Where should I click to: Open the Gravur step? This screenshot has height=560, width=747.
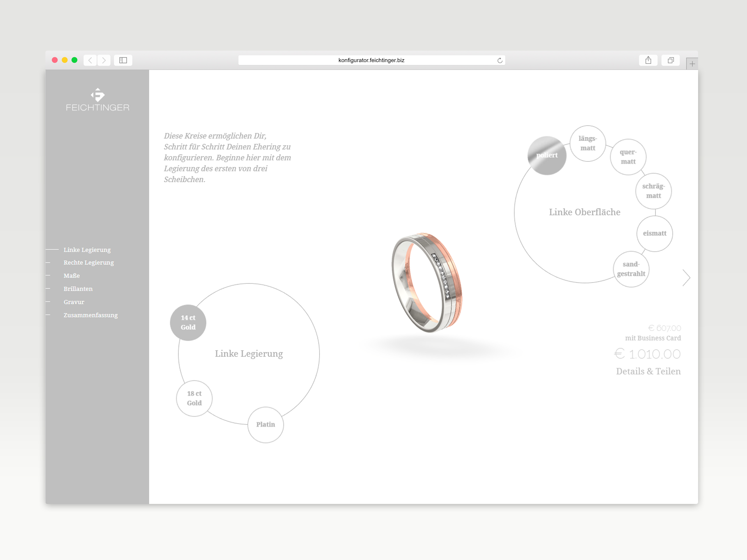pos(74,302)
